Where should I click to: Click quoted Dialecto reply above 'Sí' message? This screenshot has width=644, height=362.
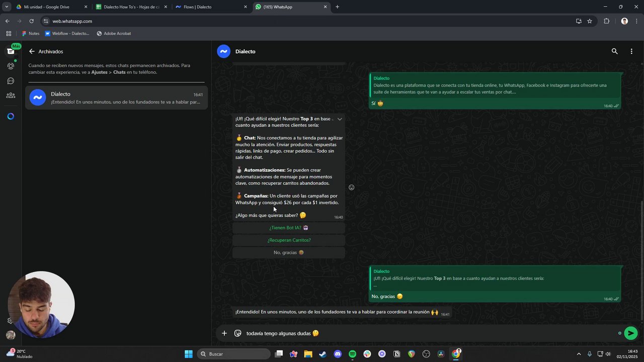495,85
